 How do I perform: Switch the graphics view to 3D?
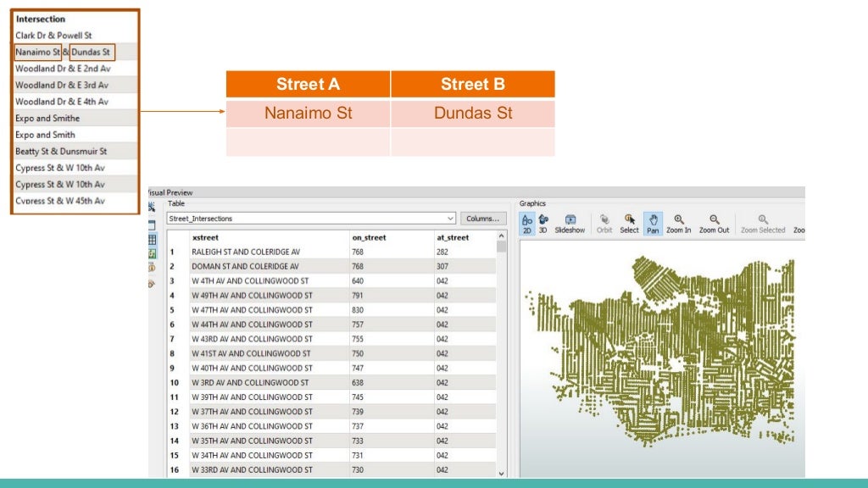[x=543, y=223]
